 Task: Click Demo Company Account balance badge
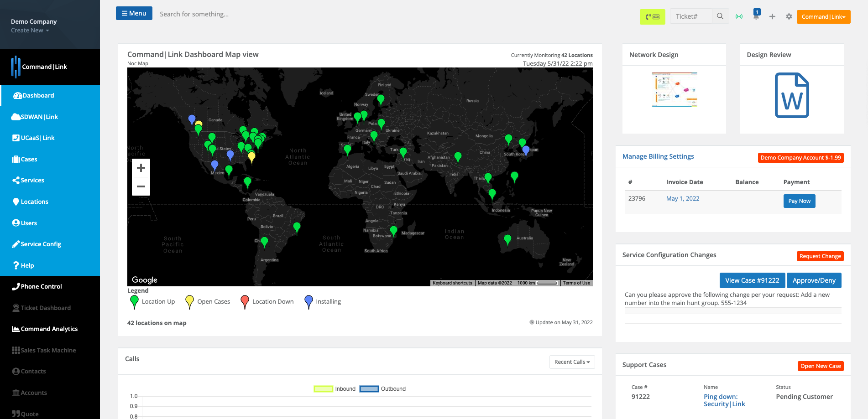click(800, 158)
